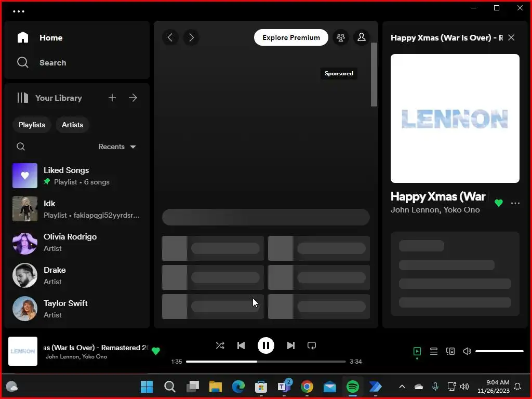Enable shuffle
Image resolution: width=532 pixels, height=399 pixels.
coord(220,345)
